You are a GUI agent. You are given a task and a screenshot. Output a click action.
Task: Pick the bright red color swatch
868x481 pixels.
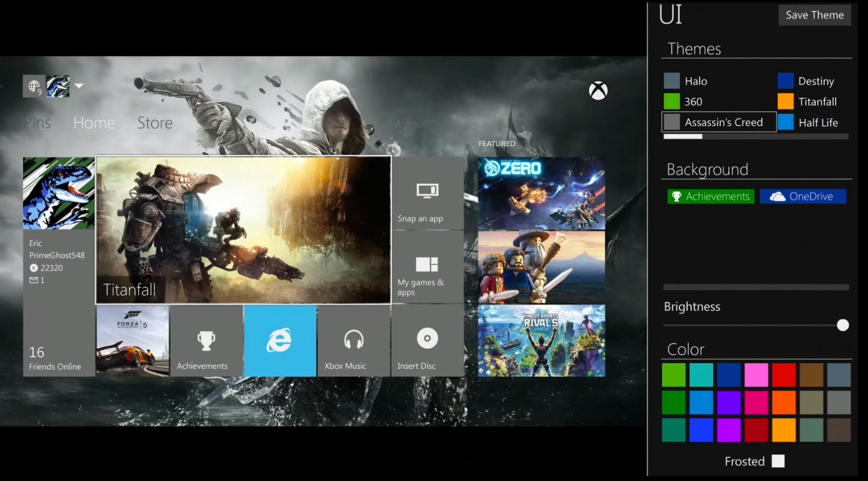click(x=784, y=375)
